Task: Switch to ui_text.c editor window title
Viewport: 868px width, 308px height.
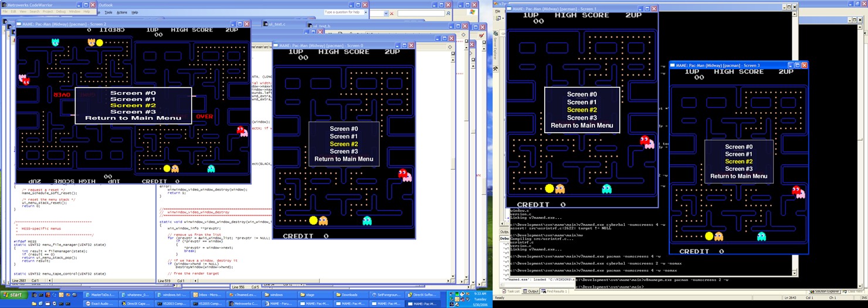Action: pos(277,24)
